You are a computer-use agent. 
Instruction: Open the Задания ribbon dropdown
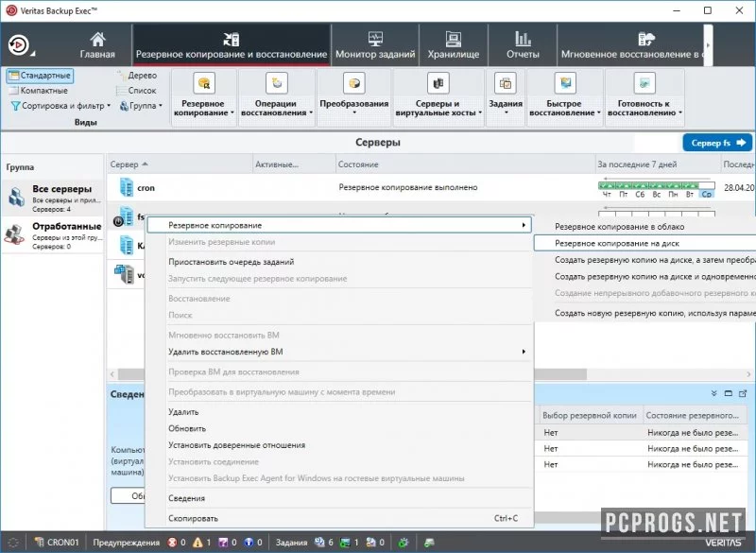point(506,97)
